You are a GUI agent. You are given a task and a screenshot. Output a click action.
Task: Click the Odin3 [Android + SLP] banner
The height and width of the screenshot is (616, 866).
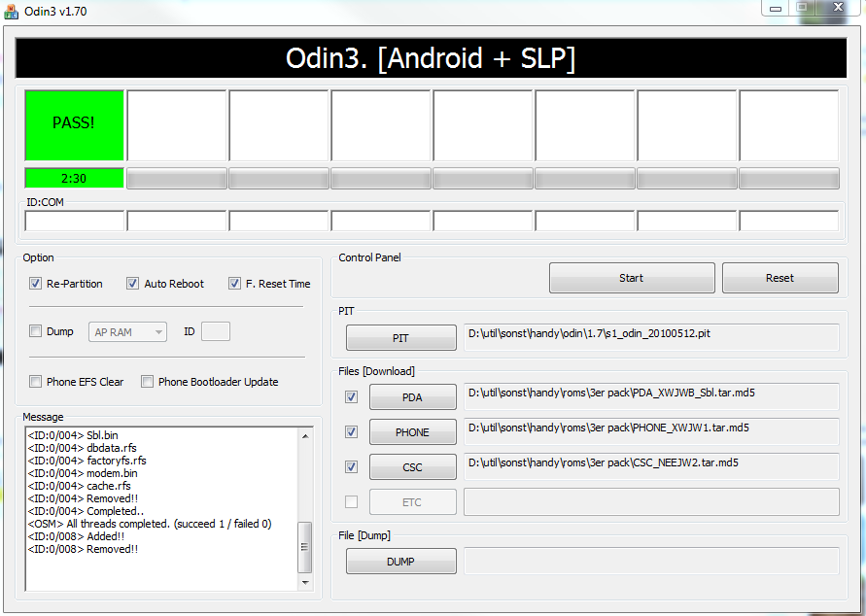(431, 58)
